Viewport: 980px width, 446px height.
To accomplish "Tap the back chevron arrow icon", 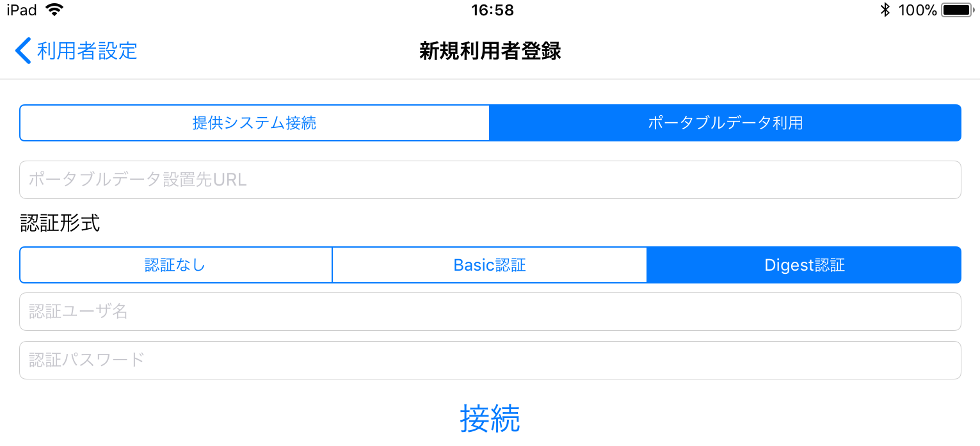I will tap(23, 51).
